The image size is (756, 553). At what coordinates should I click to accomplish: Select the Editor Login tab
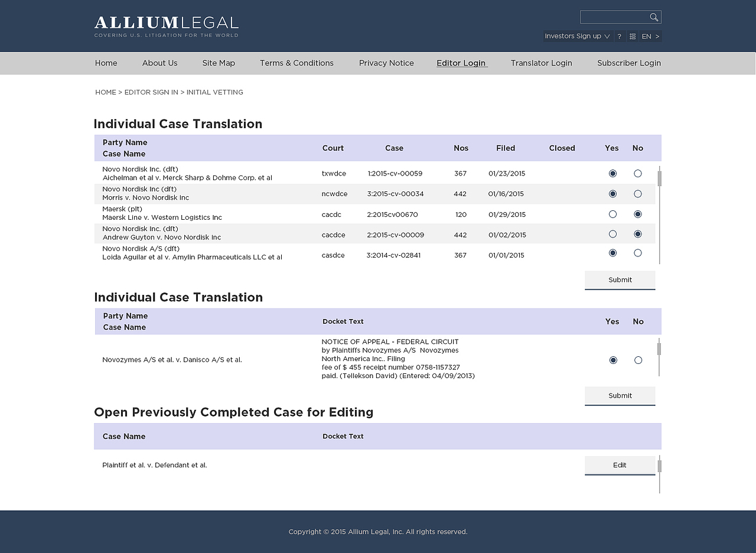(x=461, y=63)
